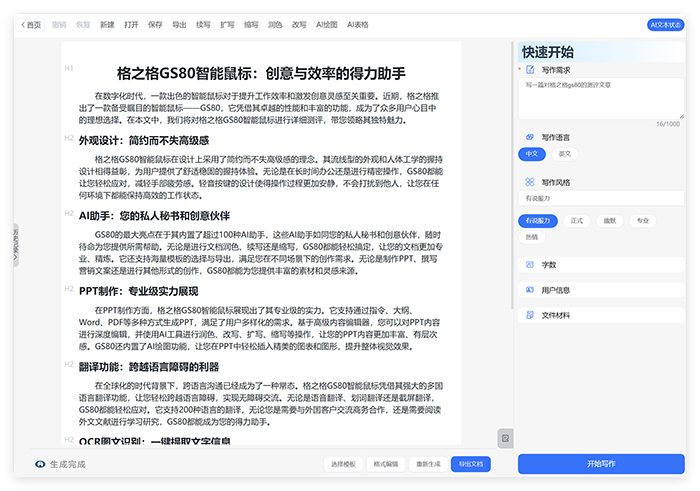Click the document icon beside the editor scrollbar
This screenshot has width=700, height=491.
coord(505,439)
